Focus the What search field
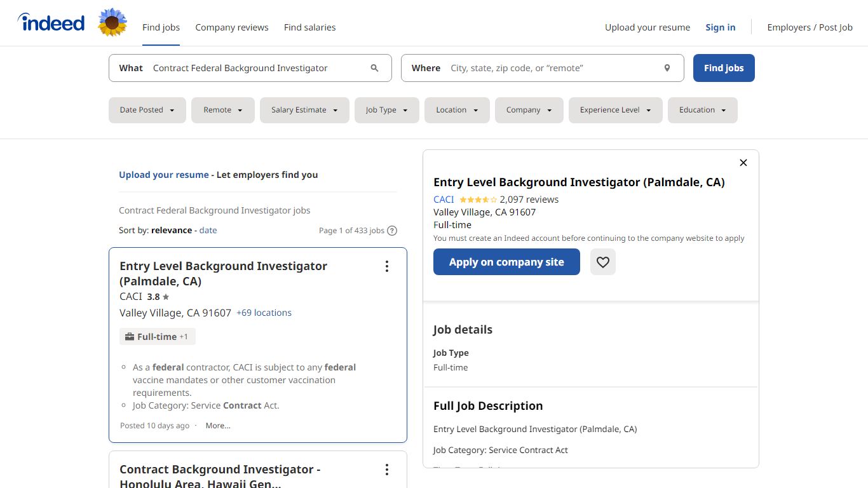This screenshot has width=868, height=488. click(x=250, y=68)
